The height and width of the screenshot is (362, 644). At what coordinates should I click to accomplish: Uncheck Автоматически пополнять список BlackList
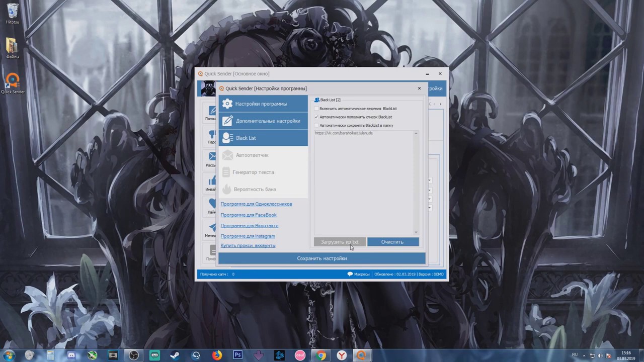pyautogui.click(x=316, y=117)
